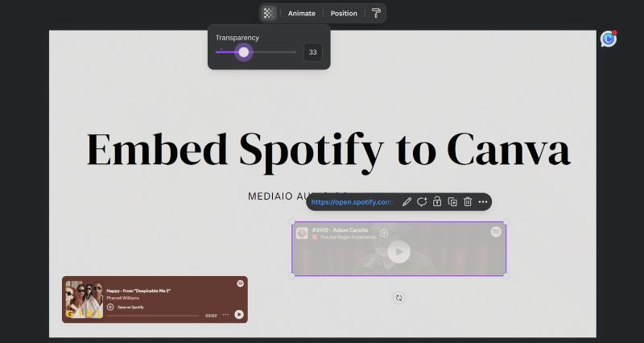
Task: Click the 03:52 duration on Happy embed
Action: pyautogui.click(x=211, y=316)
